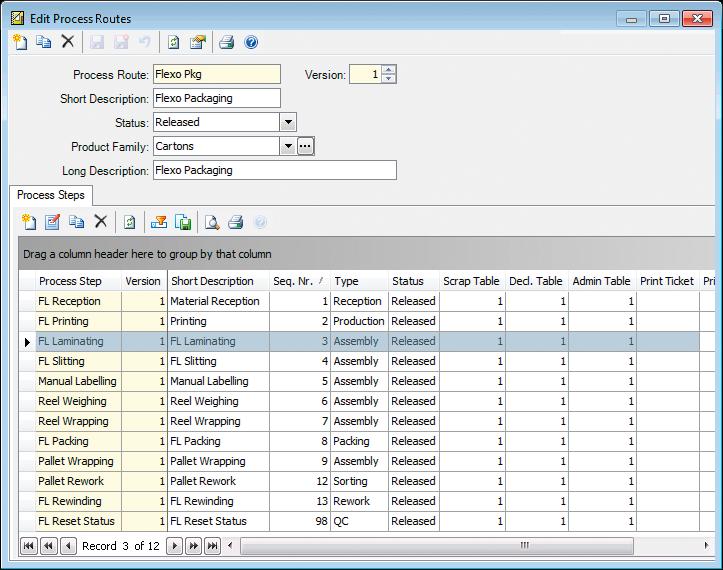
Task: Click the Edit step icon in grid toolbar
Action: (x=53, y=222)
